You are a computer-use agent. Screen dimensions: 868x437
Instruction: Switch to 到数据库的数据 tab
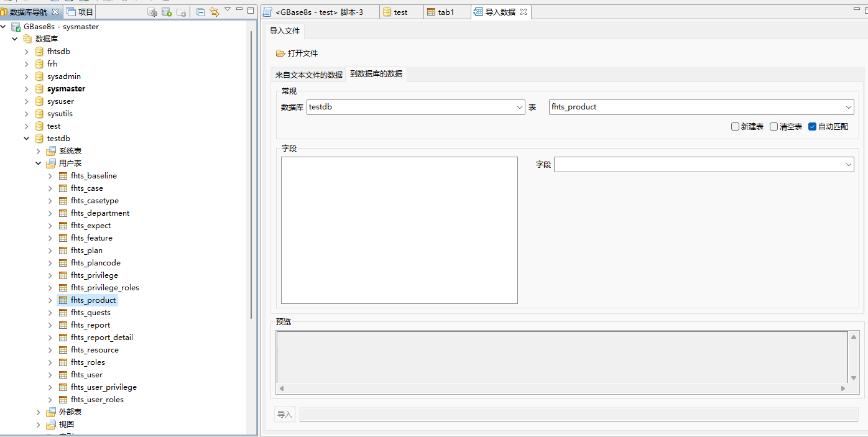pyautogui.click(x=376, y=74)
